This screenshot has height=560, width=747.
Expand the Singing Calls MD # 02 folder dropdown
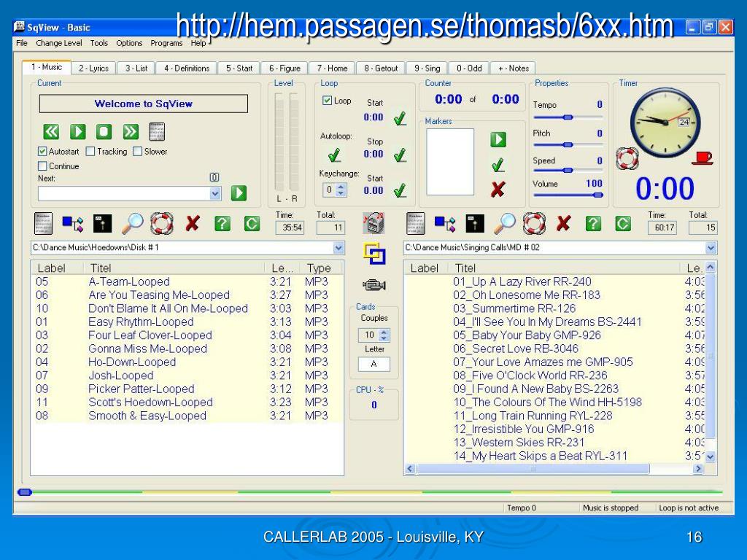711,248
